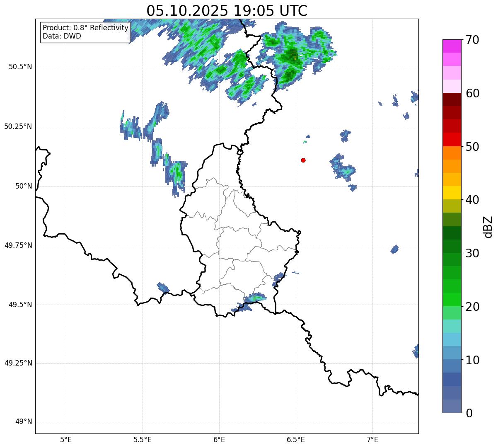Image resolution: width=498 pixels, height=448 pixels.
Task: Pick the bright green swatch near 20
Action: pyautogui.click(x=452, y=300)
